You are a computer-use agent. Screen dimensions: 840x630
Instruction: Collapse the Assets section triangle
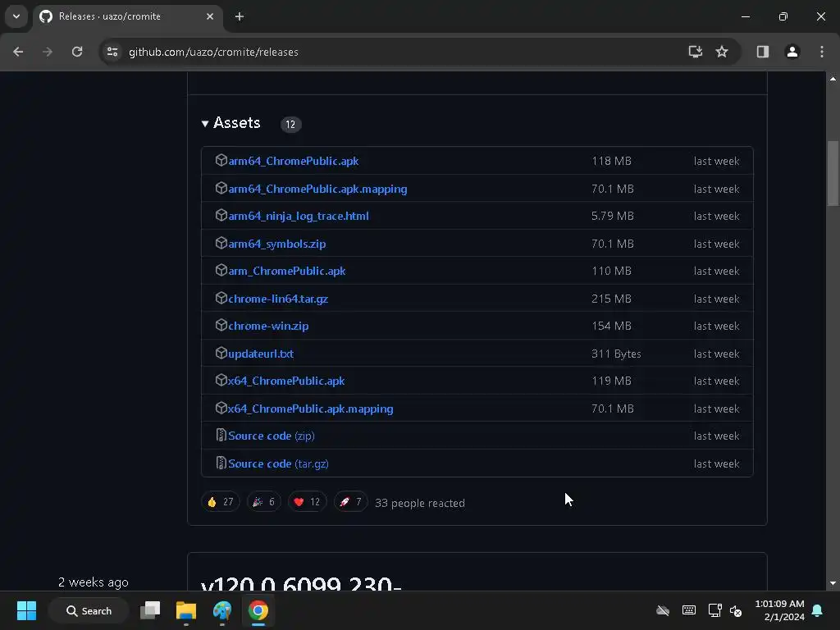tap(204, 124)
